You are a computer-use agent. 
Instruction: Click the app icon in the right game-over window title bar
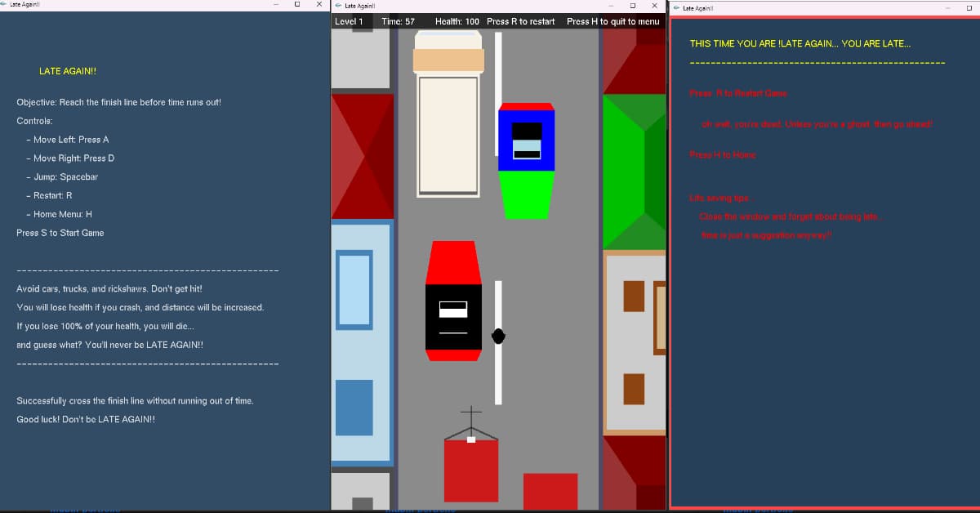pyautogui.click(x=676, y=8)
